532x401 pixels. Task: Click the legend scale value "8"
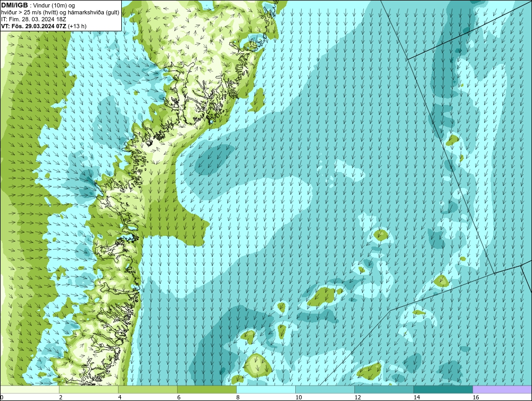238,397
